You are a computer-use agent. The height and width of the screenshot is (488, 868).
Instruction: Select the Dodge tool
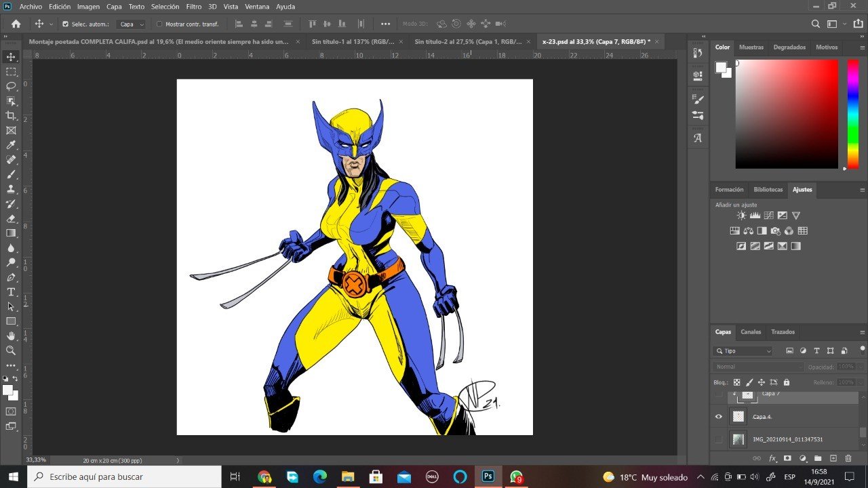(11, 262)
